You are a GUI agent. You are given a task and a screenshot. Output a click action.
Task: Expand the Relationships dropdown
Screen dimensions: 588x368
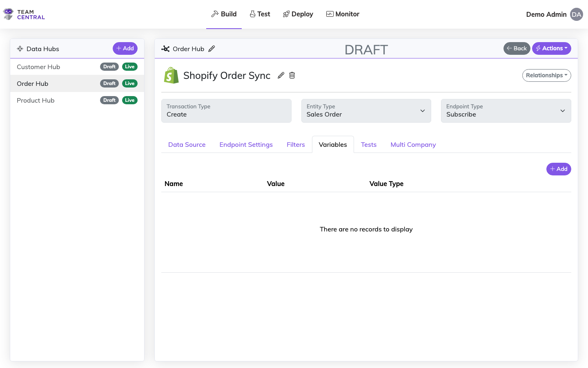coord(546,75)
